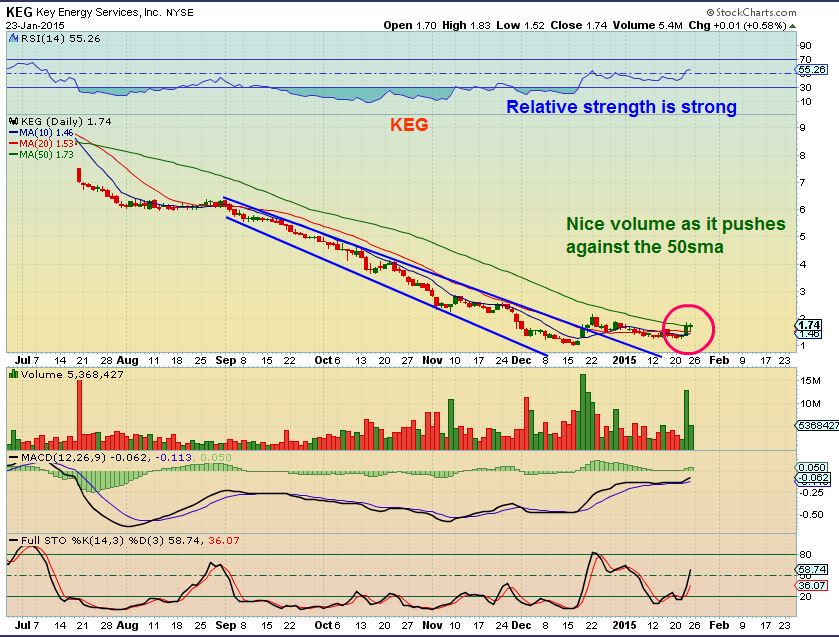Click the candlestick icon before KEG (Daily)
The width and height of the screenshot is (839, 637).
tap(14, 122)
